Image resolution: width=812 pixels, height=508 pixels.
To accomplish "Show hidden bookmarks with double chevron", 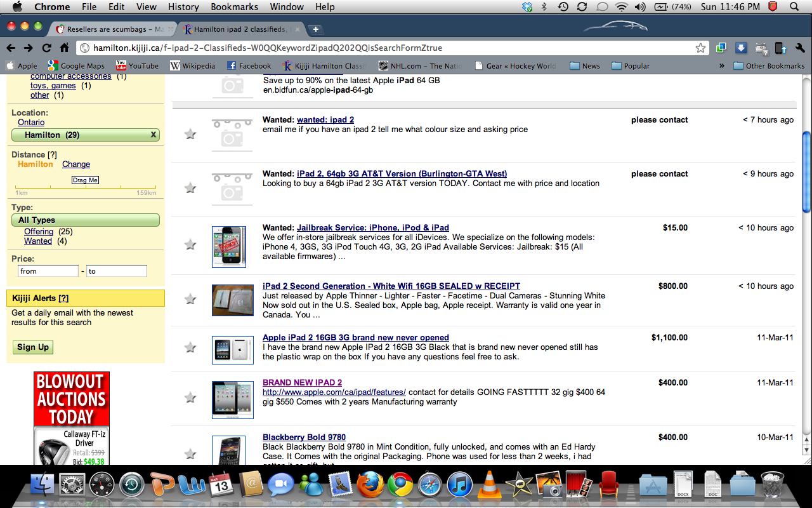I will tap(722, 65).
